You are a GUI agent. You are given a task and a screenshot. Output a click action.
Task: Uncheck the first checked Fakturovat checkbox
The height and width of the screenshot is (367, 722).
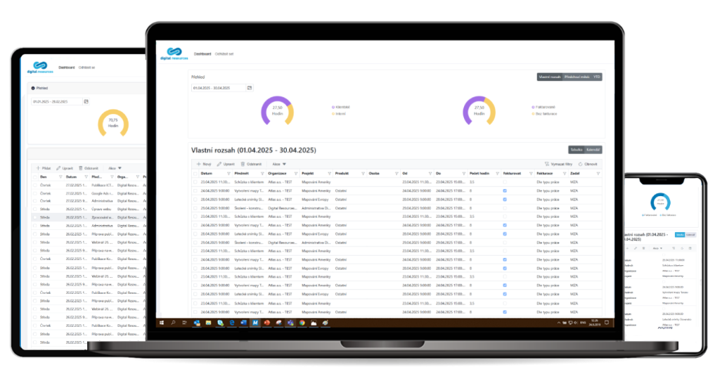coord(505,191)
